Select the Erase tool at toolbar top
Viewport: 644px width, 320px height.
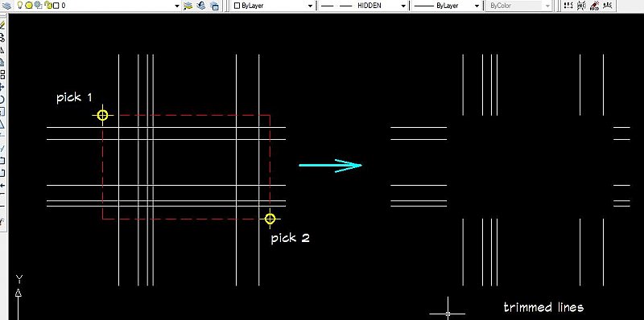pyautogui.click(x=2, y=26)
